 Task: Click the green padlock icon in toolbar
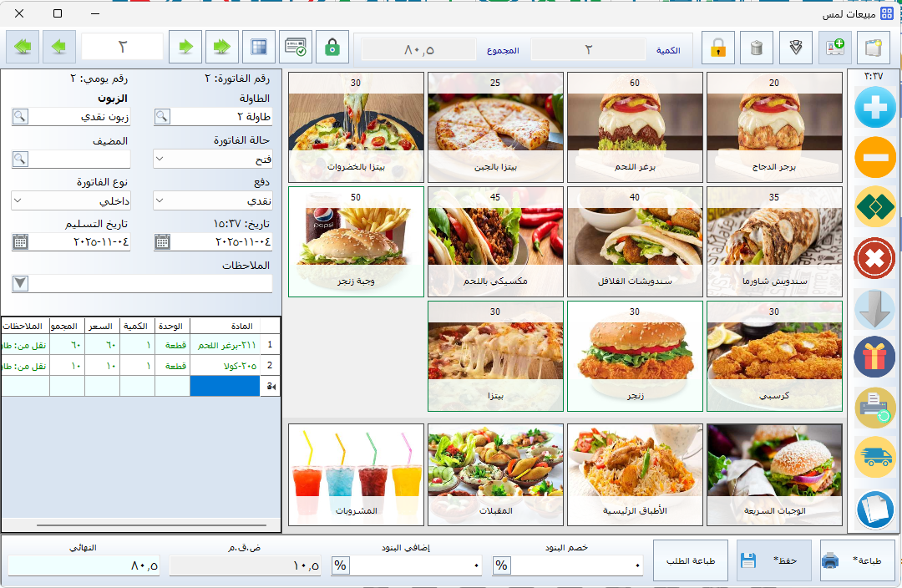tap(332, 48)
